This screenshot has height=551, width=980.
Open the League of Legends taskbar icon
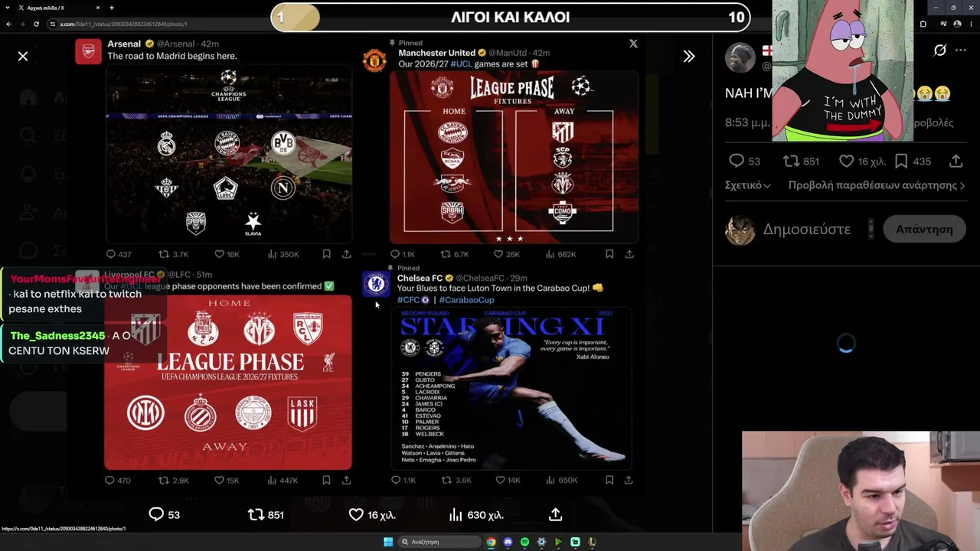(x=592, y=542)
